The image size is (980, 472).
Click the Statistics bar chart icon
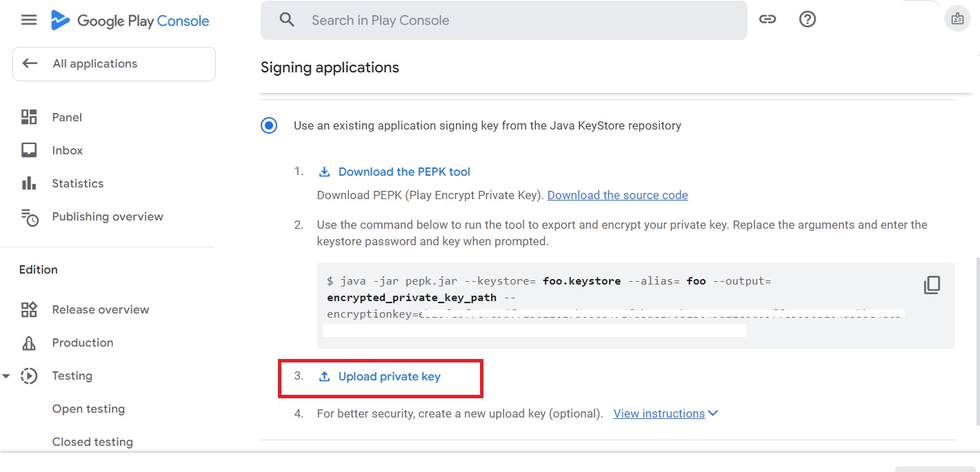coord(29,183)
